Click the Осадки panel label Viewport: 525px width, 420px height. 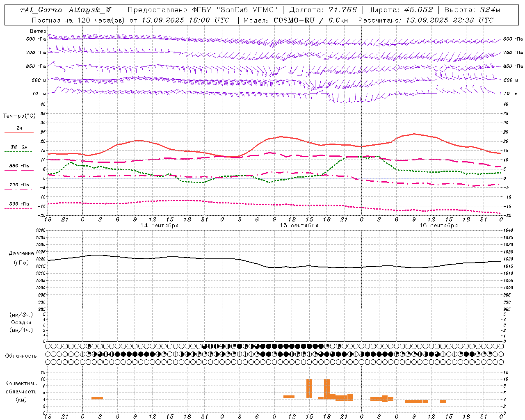(21, 322)
